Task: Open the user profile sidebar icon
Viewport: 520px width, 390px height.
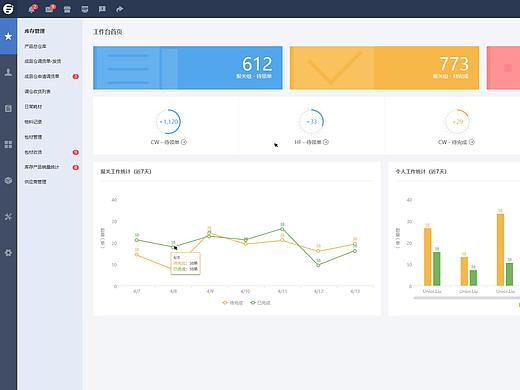Action: click(x=8, y=72)
